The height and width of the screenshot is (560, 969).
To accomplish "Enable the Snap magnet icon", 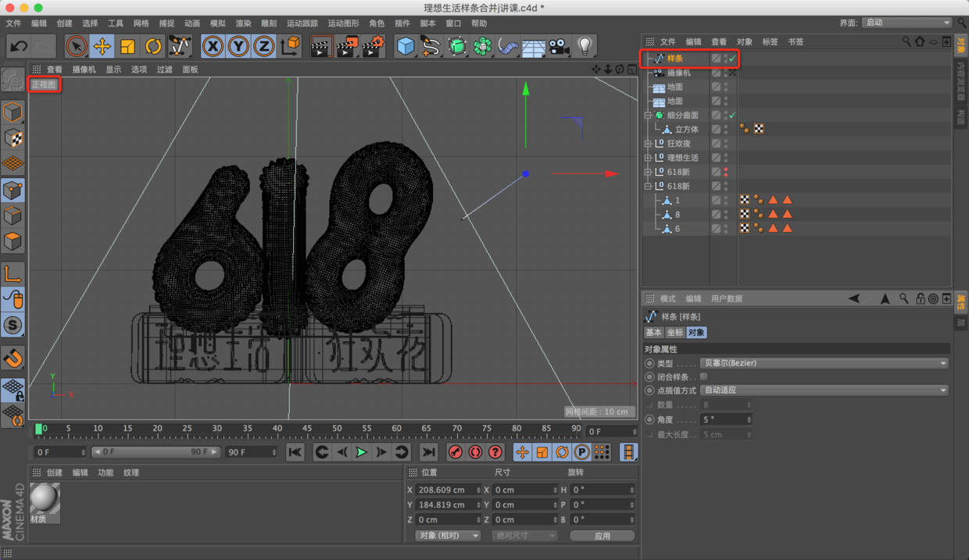I will pyautogui.click(x=13, y=358).
